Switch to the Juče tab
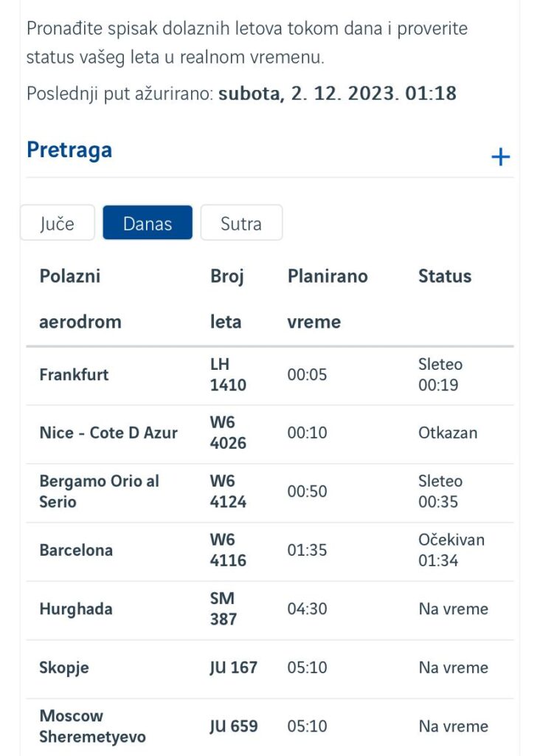Viewport: 540px width, 756px height. tap(58, 223)
